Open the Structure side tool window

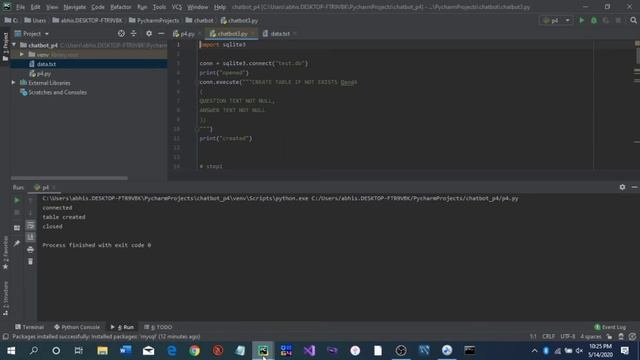pyautogui.click(x=5, y=298)
